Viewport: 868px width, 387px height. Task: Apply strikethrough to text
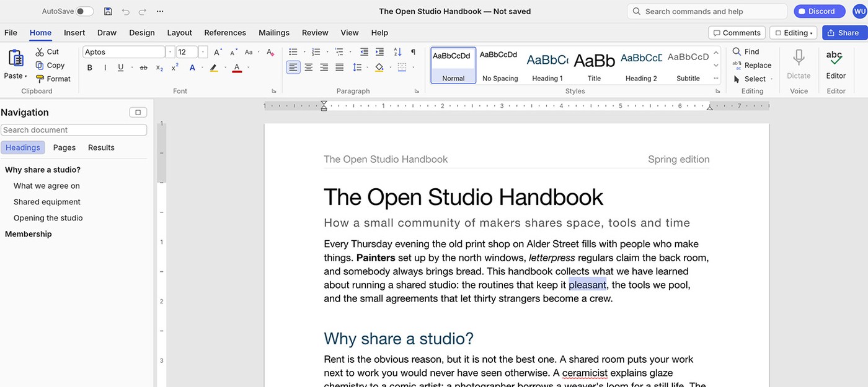(x=143, y=67)
